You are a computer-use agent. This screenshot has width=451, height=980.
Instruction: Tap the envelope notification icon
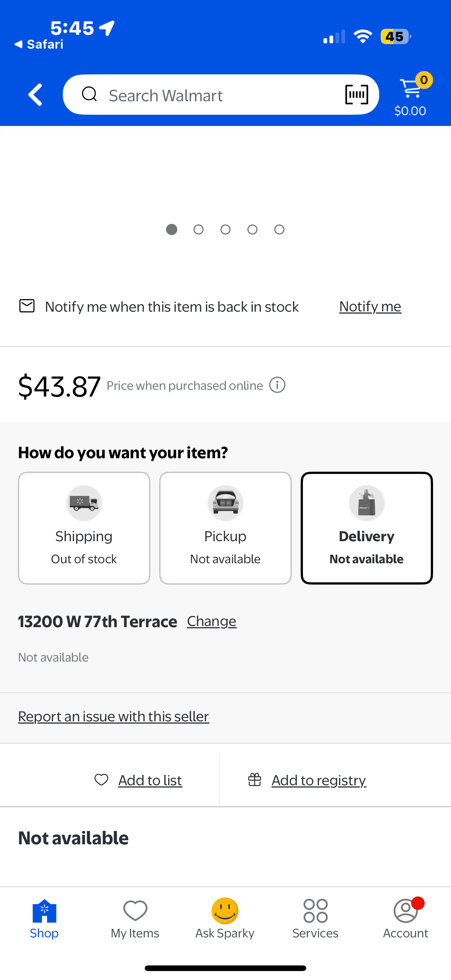tap(27, 306)
